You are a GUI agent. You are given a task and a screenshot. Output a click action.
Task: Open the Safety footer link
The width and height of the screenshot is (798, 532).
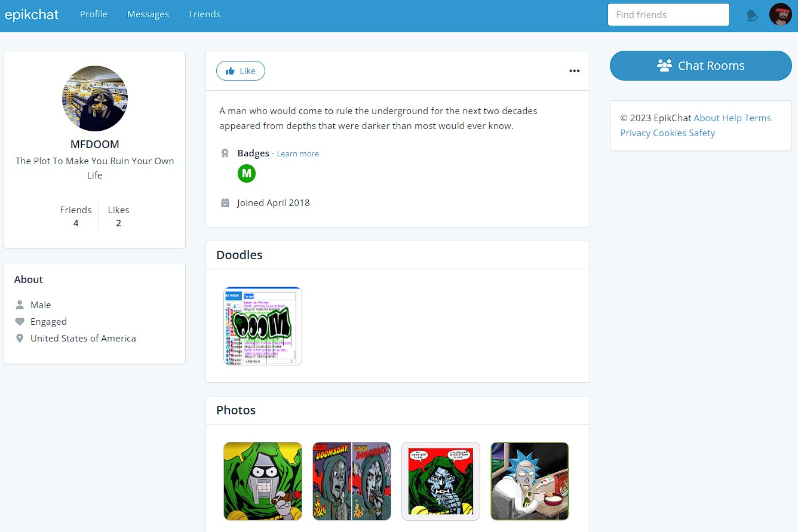702,133
